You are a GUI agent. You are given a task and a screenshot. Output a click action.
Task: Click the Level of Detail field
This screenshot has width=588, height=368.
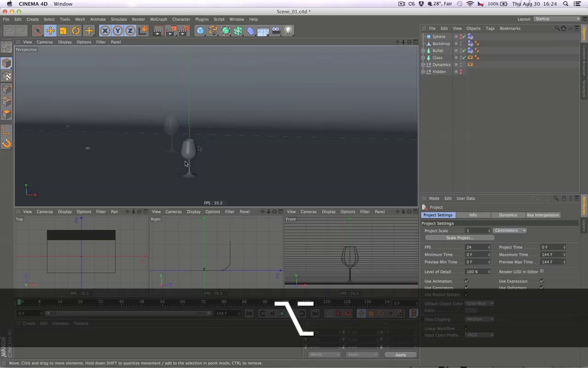click(x=478, y=271)
